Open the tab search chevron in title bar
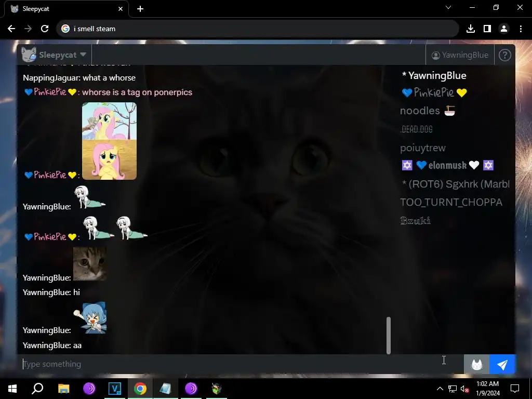Screen dimensions: 532x399 pyautogui.click(x=448, y=7)
